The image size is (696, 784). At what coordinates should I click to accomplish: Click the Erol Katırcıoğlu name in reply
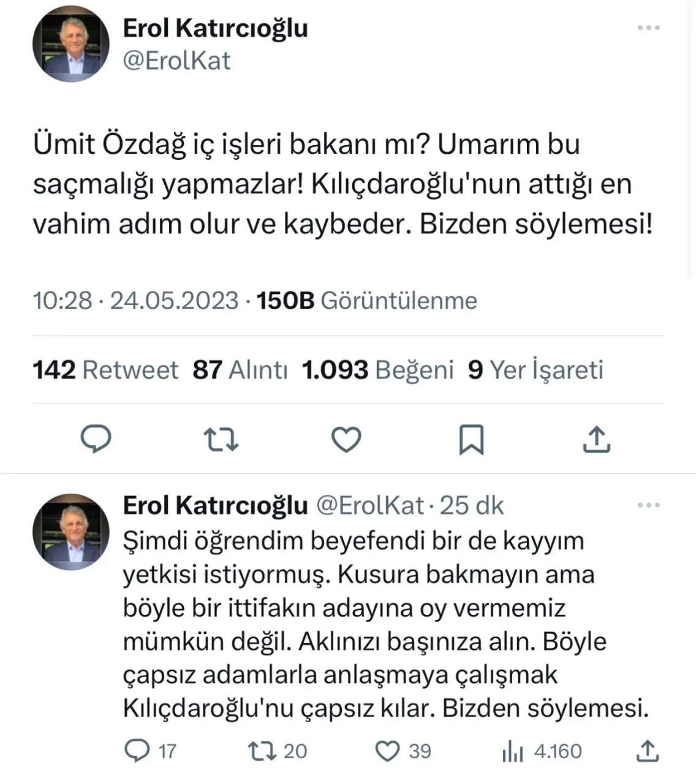point(215,506)
